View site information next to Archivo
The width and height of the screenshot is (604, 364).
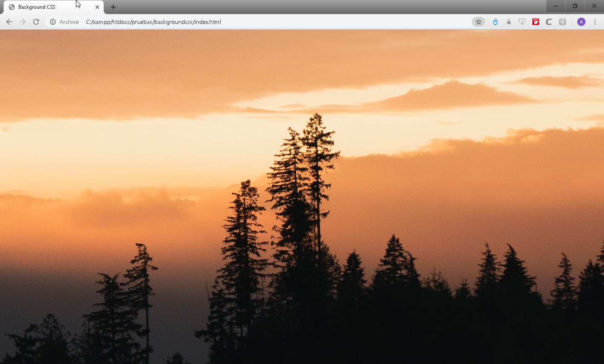(x=53, y=22)
